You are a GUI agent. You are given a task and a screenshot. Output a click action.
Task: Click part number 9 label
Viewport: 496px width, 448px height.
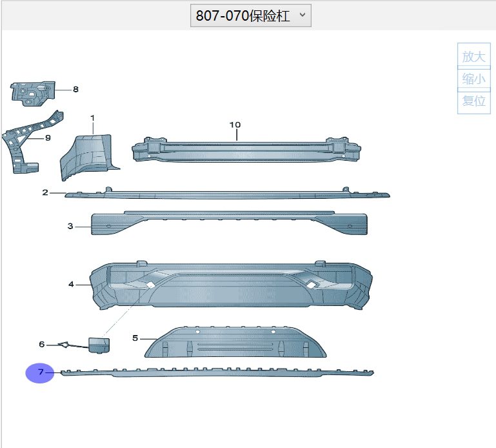[48, 137]
